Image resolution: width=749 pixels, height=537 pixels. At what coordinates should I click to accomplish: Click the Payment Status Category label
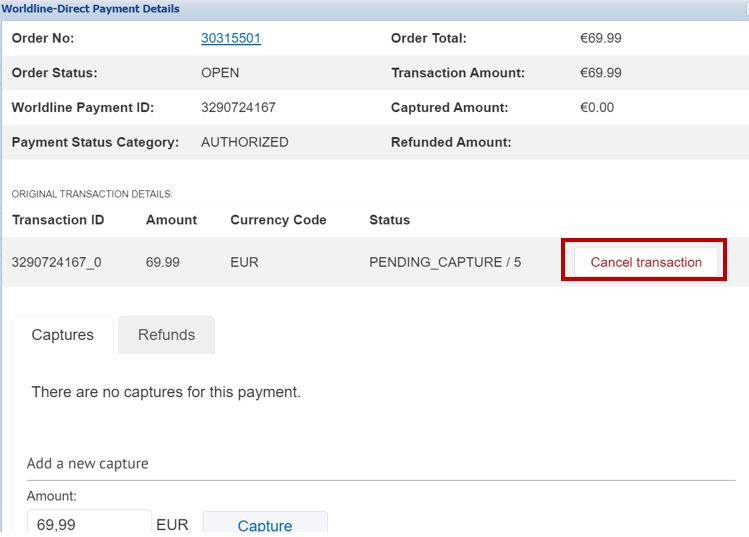[x=95, y=142]
